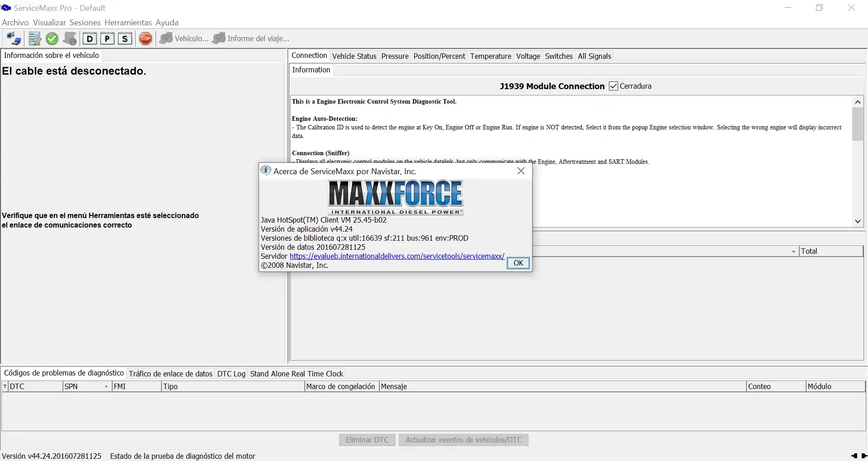Show the All Signals tab
Viewport: 868px width, 461px height.
tap(594, 56)
